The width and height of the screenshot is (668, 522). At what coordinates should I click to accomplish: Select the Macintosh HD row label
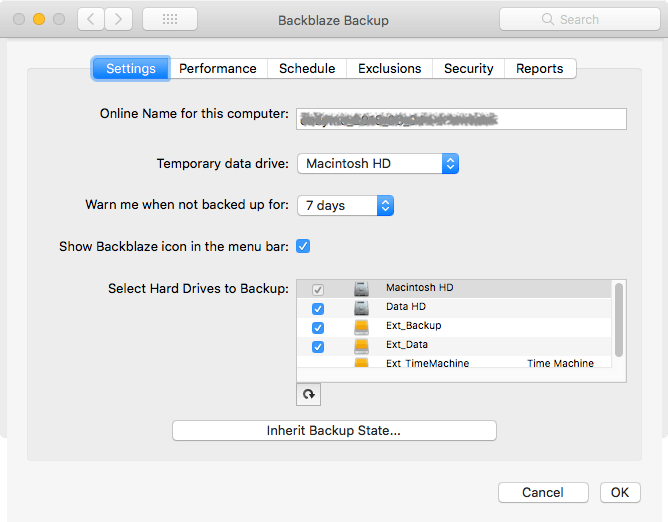[420, 288]
